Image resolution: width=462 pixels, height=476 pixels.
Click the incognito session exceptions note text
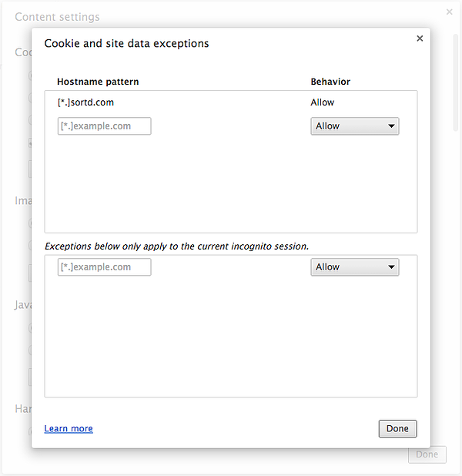176,246
